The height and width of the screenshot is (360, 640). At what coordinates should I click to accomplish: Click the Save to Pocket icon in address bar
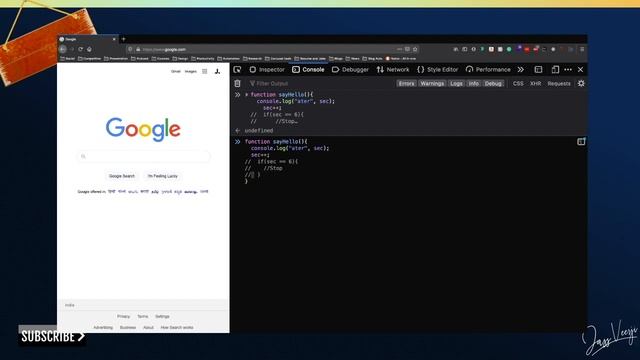[407, 49]
